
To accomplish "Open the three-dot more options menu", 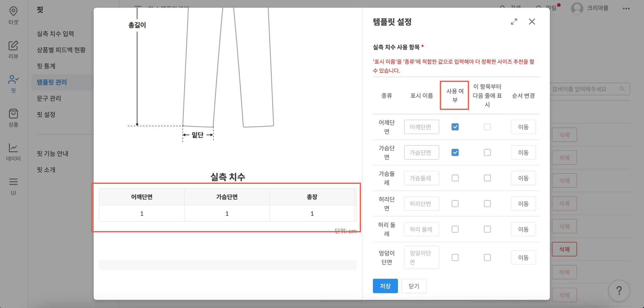I will point(626,9).
